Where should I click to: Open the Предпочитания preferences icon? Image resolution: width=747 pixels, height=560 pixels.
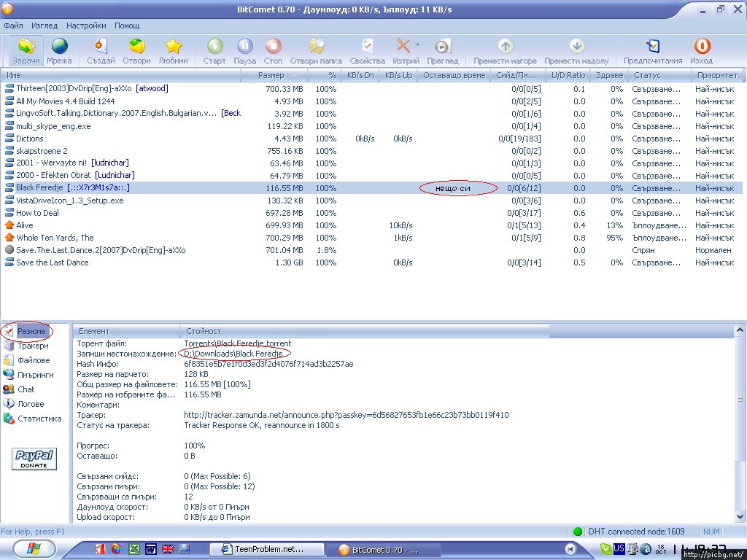653,46
